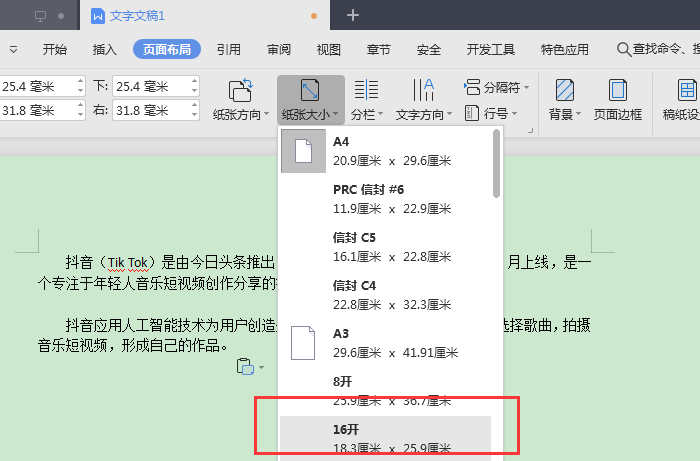700x461 pixels.
Task: Click the search magnifier for 查找命令
Action: tap(624, 49)
